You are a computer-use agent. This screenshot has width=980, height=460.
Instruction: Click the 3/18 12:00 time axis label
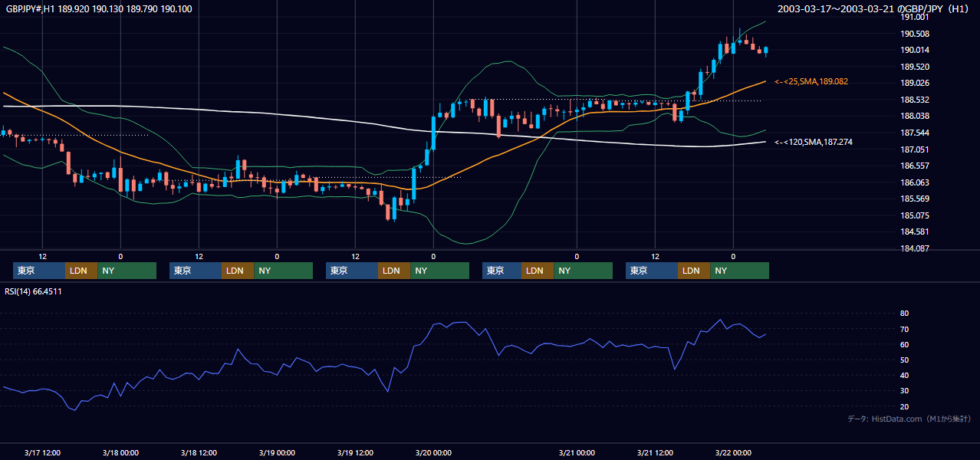tap(199, 452)
